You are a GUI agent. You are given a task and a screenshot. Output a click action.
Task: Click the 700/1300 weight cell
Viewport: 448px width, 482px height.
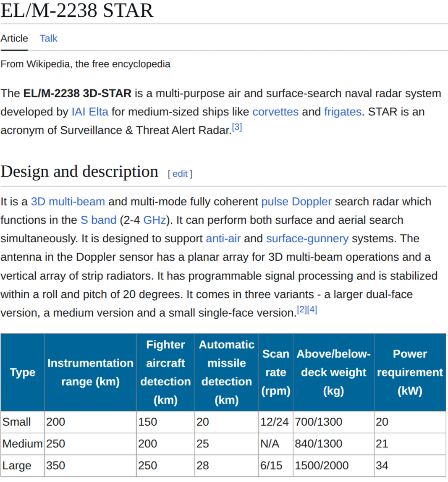click(x=334, y=422)
